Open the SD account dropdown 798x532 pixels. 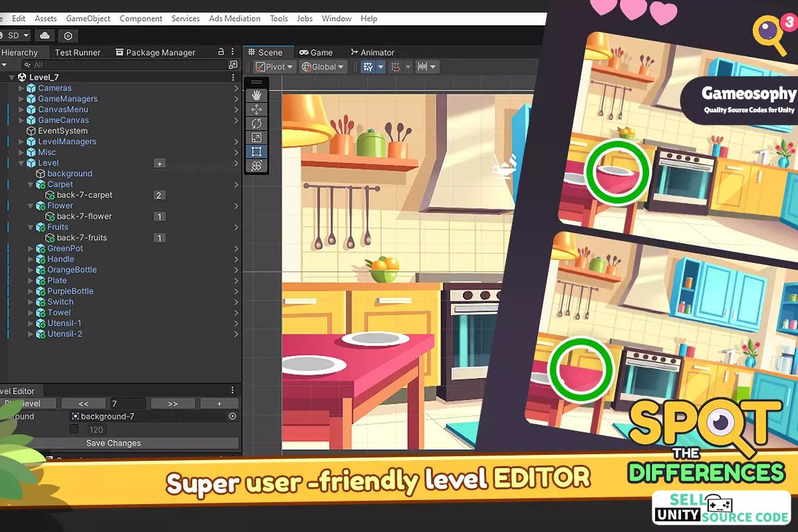(15, 35)
